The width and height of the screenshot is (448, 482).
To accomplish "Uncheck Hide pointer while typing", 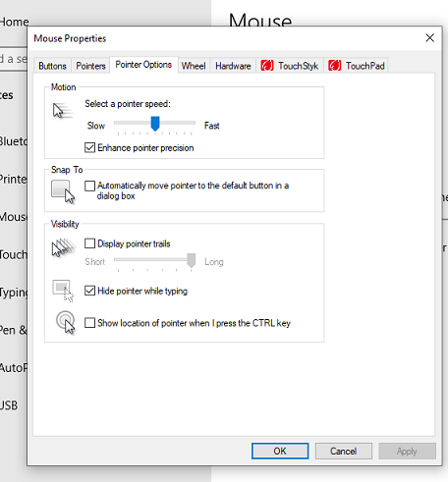I will [x=89, y=291].
